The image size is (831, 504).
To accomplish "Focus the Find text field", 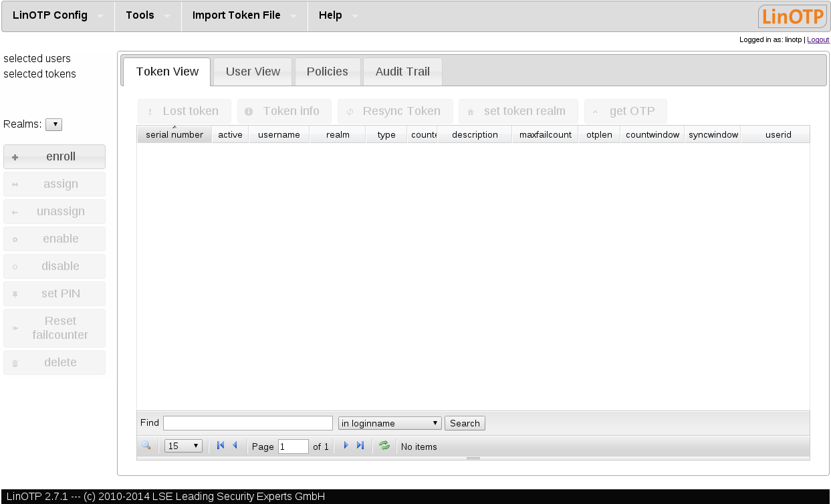I will (248, 423).
